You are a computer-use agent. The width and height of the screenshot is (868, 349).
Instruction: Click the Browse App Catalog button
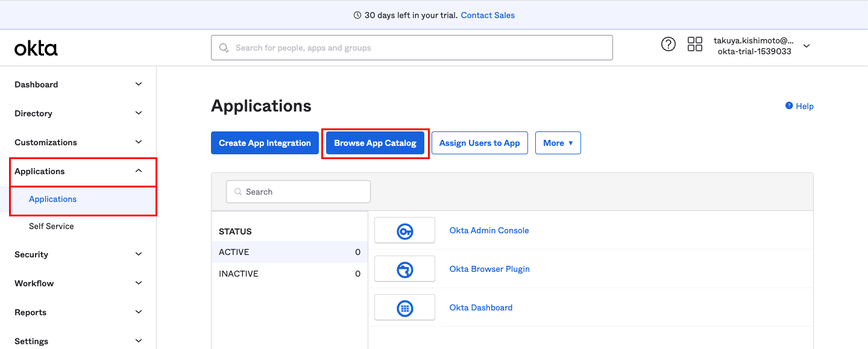(375, 143)
